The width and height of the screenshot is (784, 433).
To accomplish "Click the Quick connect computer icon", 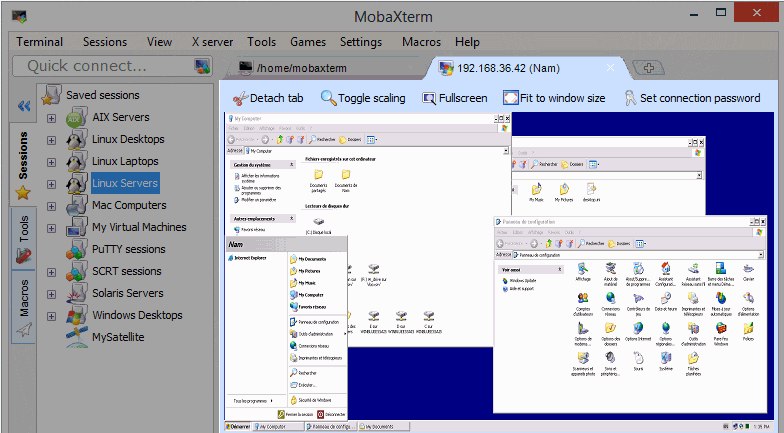I will [202, 66].
